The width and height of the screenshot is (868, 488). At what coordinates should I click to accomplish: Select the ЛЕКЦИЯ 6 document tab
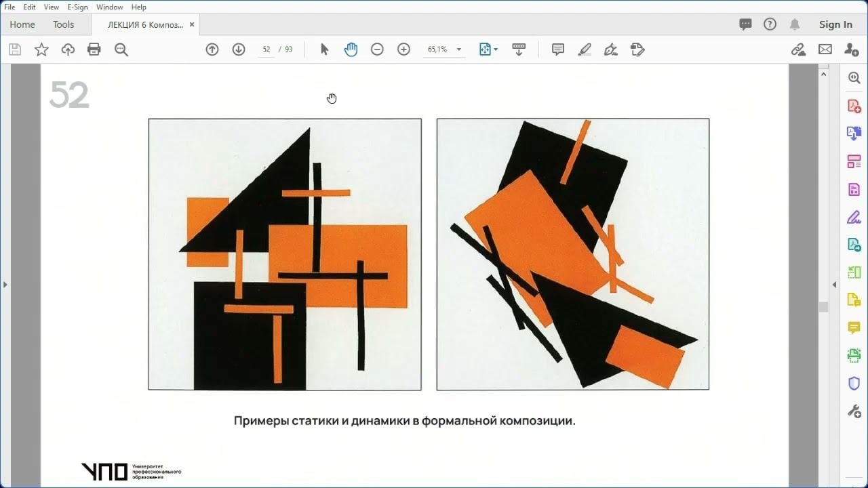pos(145,24)
